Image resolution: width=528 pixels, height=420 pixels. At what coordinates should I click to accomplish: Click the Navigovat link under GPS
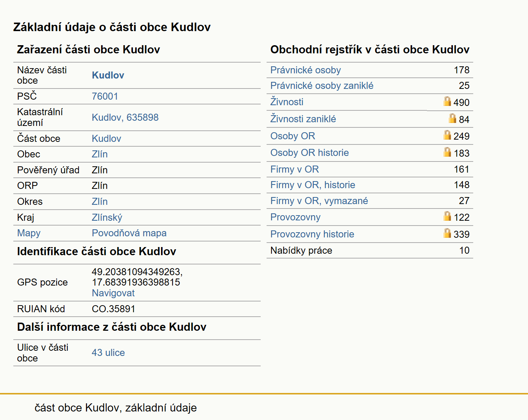[113, 293]
